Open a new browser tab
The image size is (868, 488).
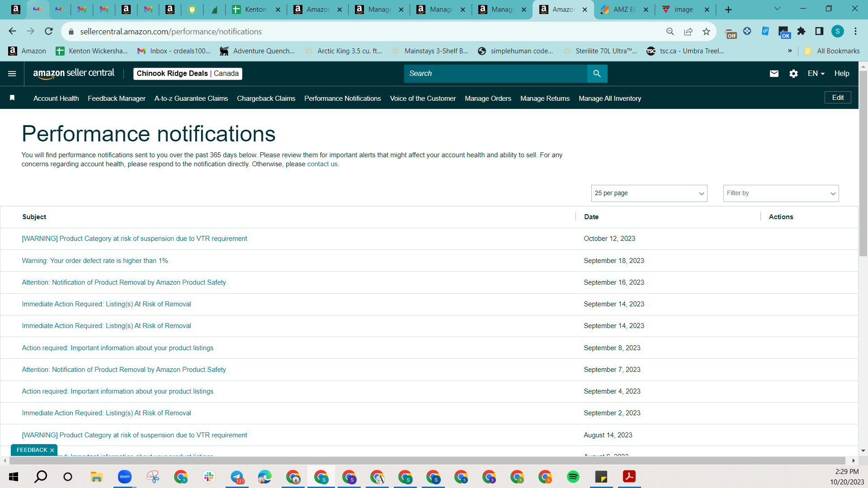click(728, 9)
